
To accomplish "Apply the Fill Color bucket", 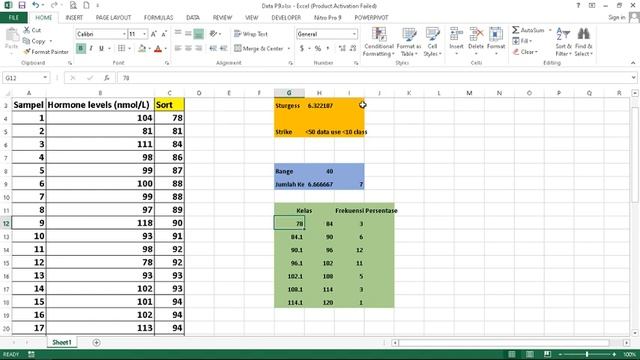I will (142, 49).
